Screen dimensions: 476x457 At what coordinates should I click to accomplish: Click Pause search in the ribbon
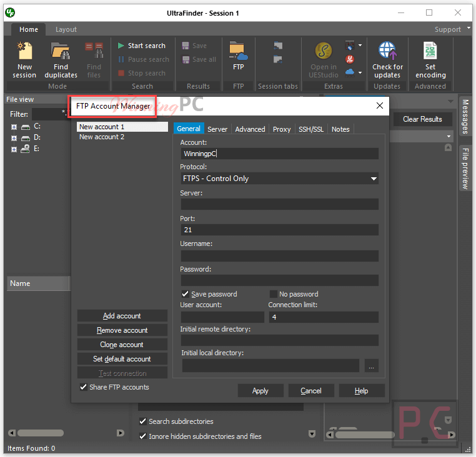[x=143, y=59]
